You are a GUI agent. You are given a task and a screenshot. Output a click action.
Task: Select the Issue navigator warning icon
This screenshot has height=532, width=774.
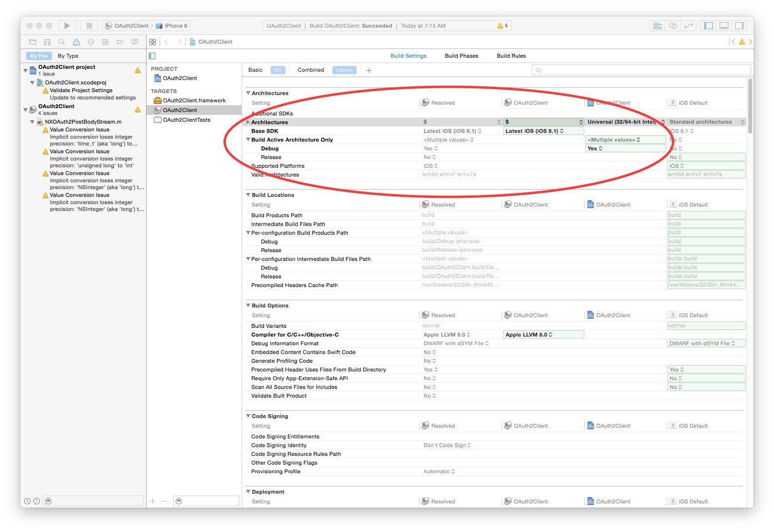pyautogui.click(x=76, y=42)
